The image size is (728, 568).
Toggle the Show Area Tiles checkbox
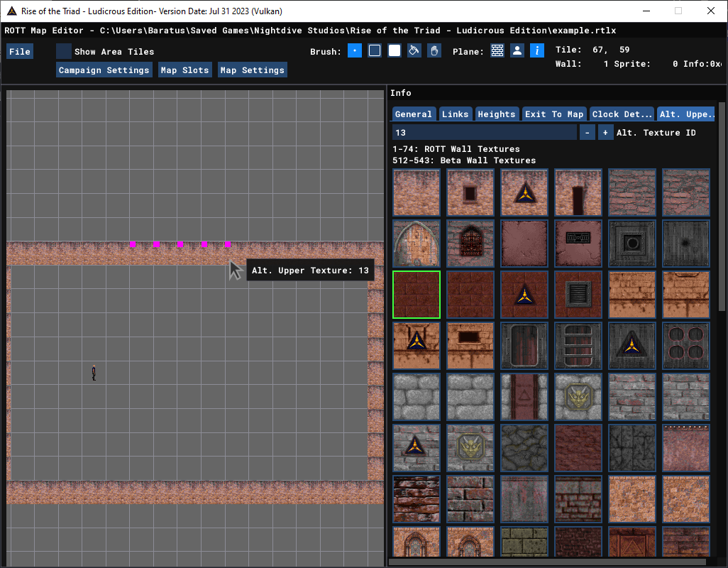[64, 52]
